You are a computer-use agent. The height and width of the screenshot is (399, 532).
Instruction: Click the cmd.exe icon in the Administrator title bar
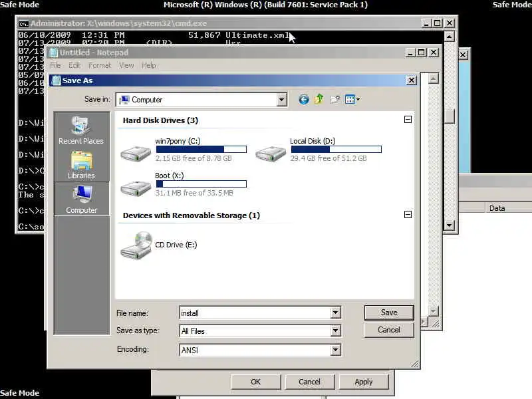point(23,23)
